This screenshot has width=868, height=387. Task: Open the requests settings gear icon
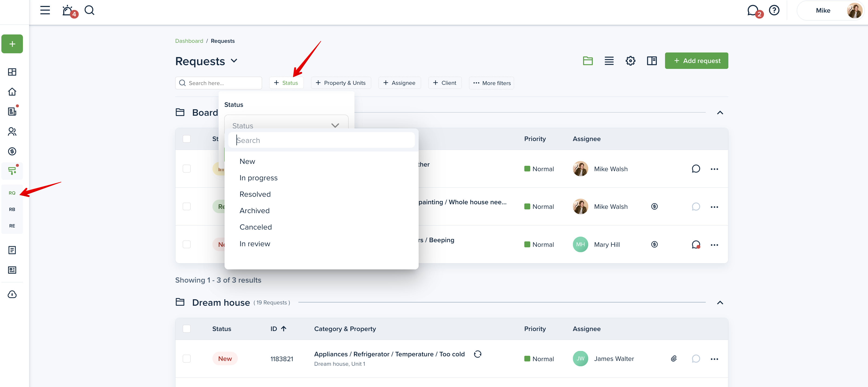coord(630,61)
